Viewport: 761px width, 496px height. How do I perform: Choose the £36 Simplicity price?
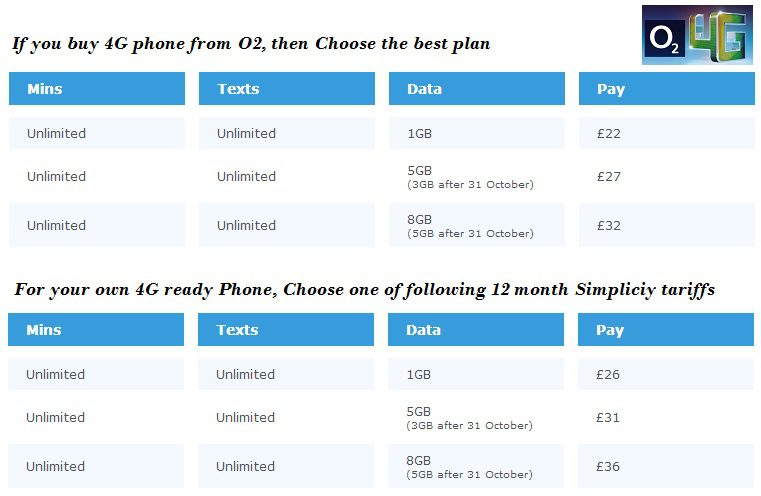(x=665, y=466)
